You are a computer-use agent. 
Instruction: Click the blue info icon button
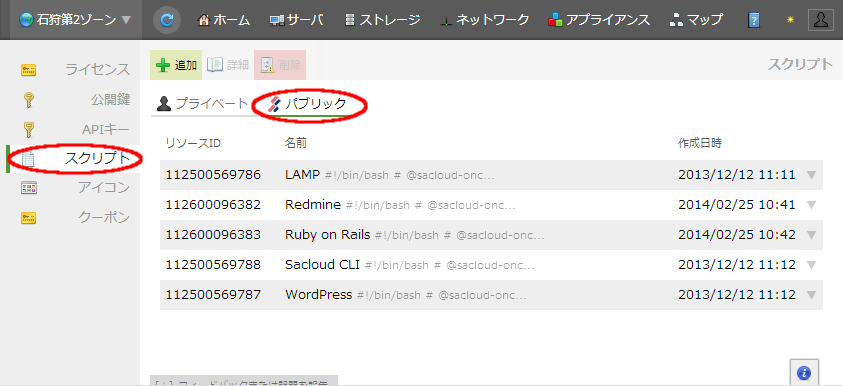pos(804,372)
